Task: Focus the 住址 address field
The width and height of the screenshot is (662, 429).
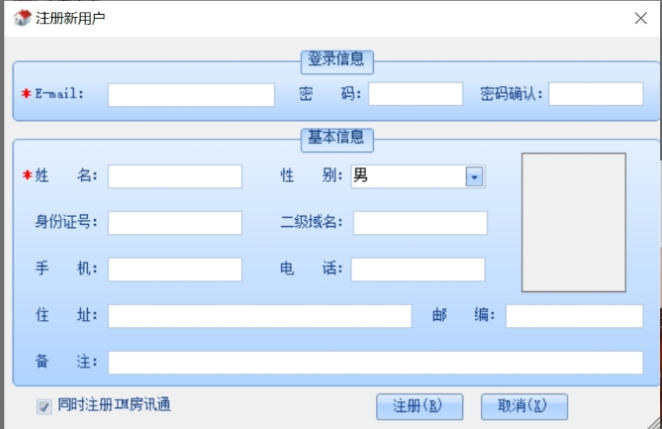Action: [x=260, y=316]
